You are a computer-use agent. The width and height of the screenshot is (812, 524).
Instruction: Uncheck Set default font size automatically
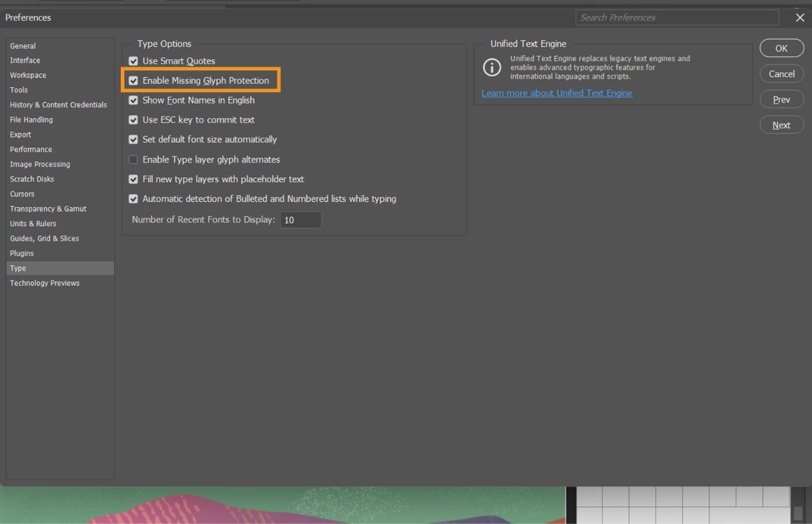(x=133, y=139)
